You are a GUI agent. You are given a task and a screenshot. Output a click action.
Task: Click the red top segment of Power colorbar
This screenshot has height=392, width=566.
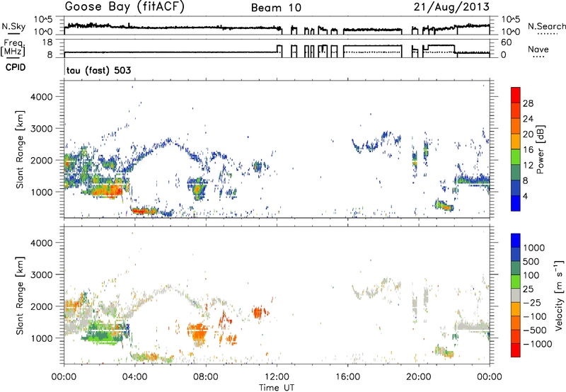pos(516,95)
